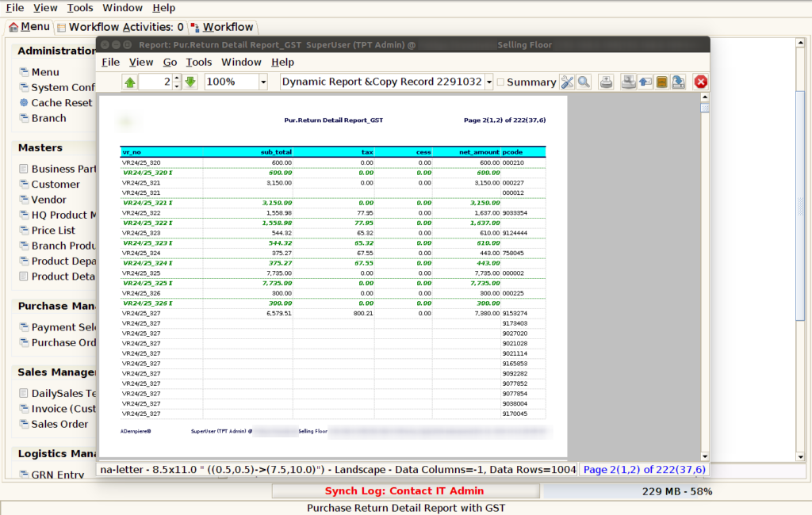Open the Branch window from Administration
The height and width of the screenshot is (515, 812).
[x=43, y=118]
